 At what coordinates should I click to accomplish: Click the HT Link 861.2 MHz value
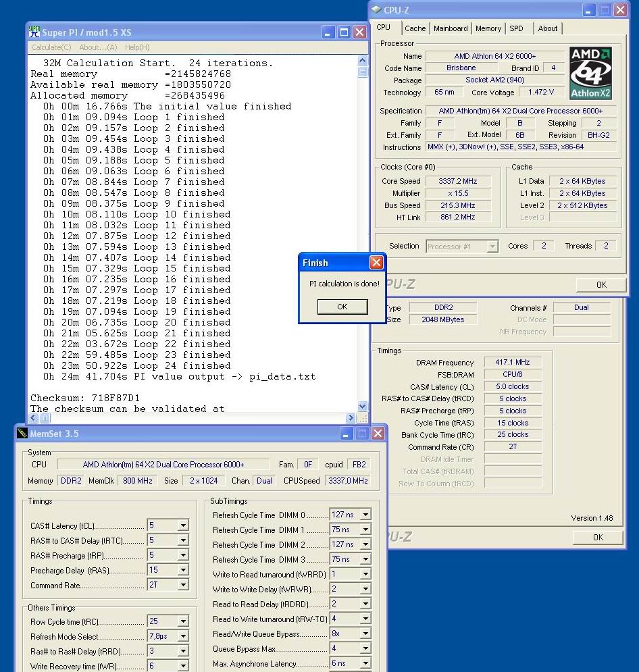458,217
